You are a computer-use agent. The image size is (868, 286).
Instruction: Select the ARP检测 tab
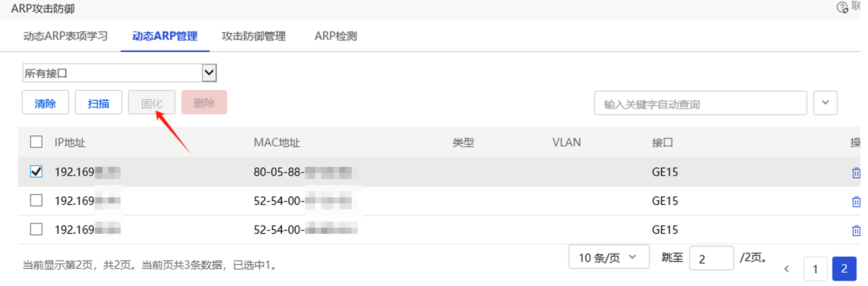point(335,36)
